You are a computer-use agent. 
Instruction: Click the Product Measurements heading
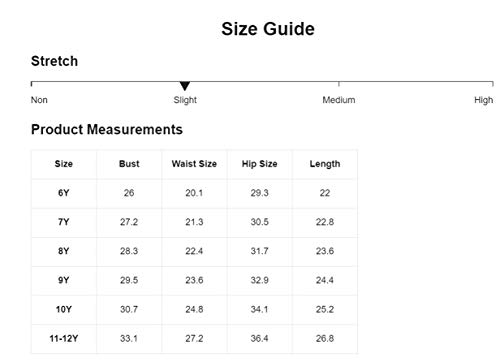[x=107, y=129]
